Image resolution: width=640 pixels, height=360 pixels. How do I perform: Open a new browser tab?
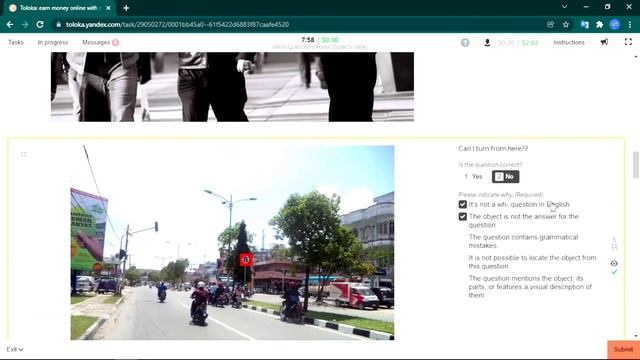(126, 8)
